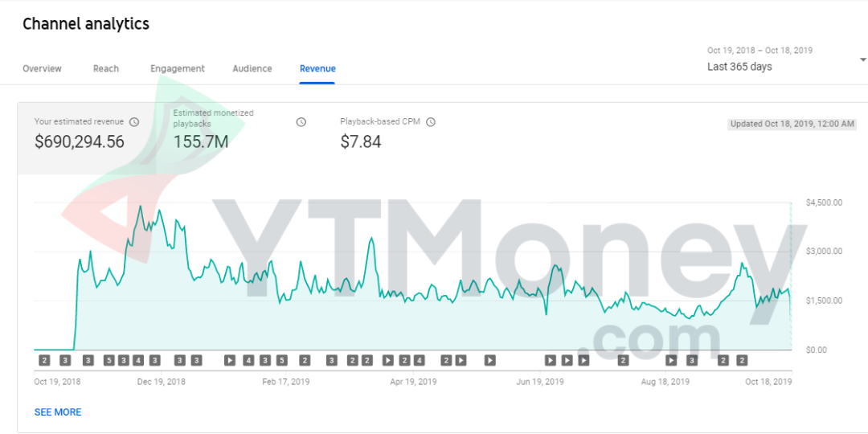
Task: Click the last of three consecutive play-icon markers
Action: (x=583, y=361)
